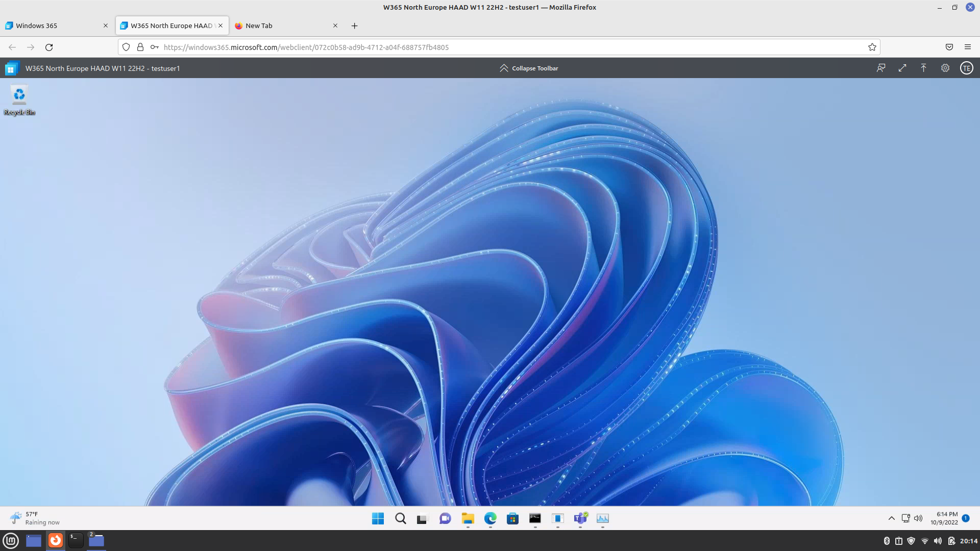Screen dimensions: 980x551
Task: View site security via the padlock icon
Action: coord(140,47)
